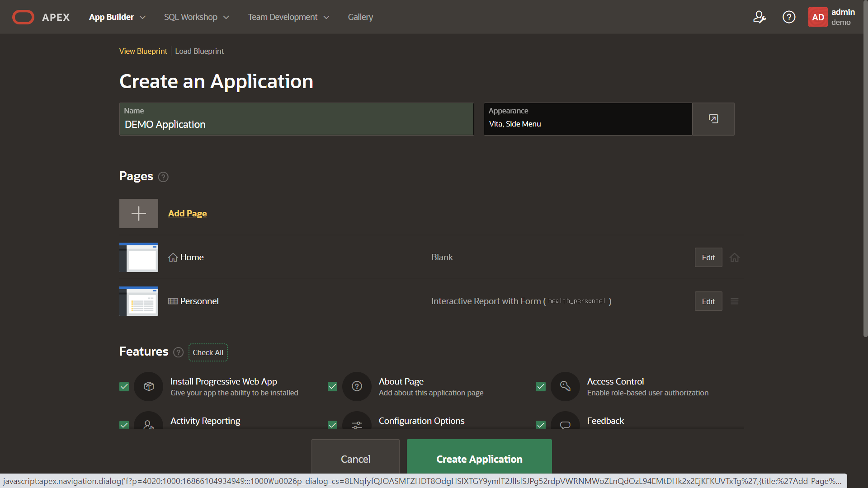Uncheck the Activity Reporting checkbox
The width and height of the screenshot is (868, 488).
tap(124, 425)
